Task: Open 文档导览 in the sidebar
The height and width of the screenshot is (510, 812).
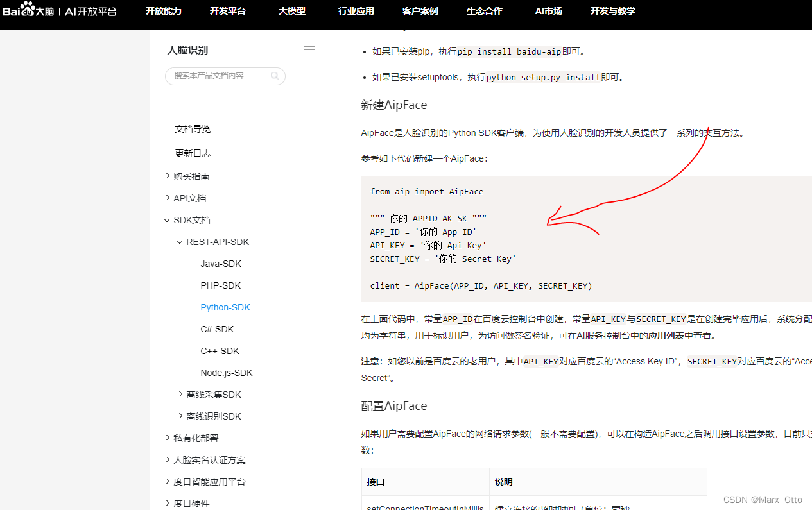Action: pos(193,129)
